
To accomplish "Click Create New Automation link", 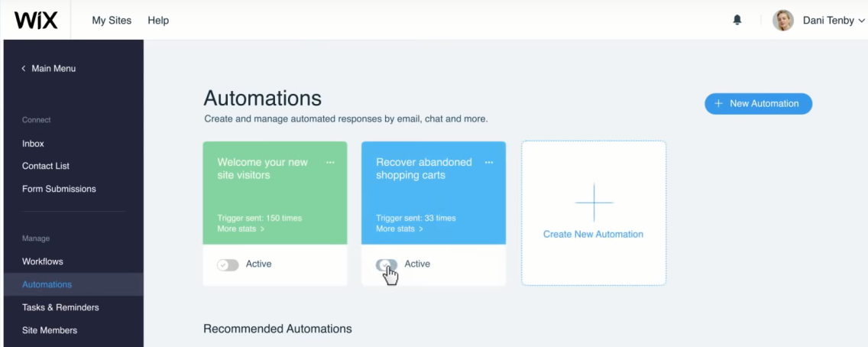I will point(593,235).
